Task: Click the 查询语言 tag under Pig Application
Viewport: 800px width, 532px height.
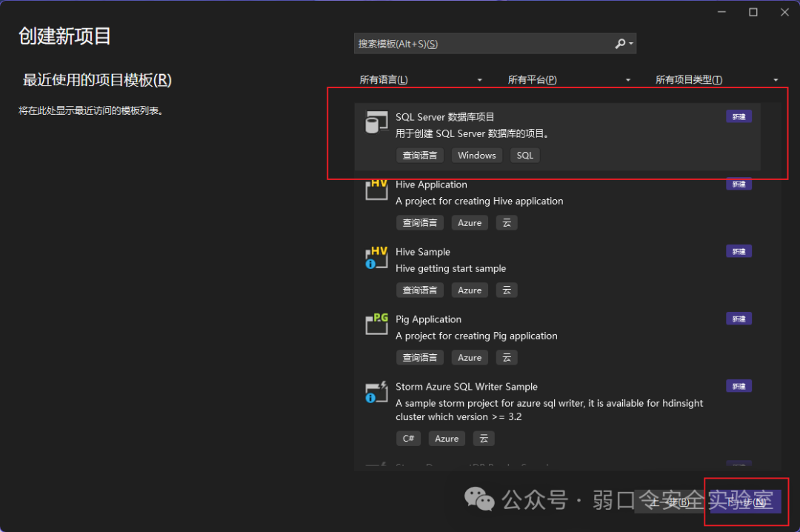Action: [x=420, y=357]
